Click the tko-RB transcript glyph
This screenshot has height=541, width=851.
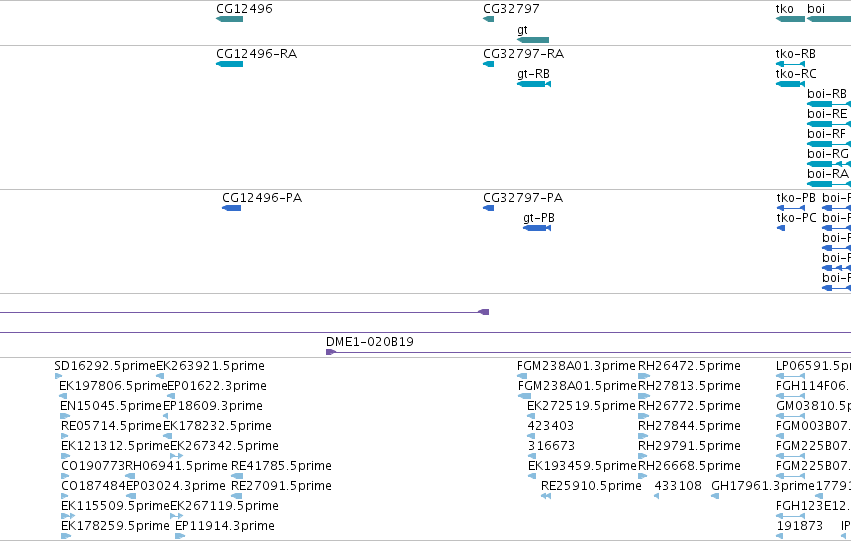[x=790, y=64]
